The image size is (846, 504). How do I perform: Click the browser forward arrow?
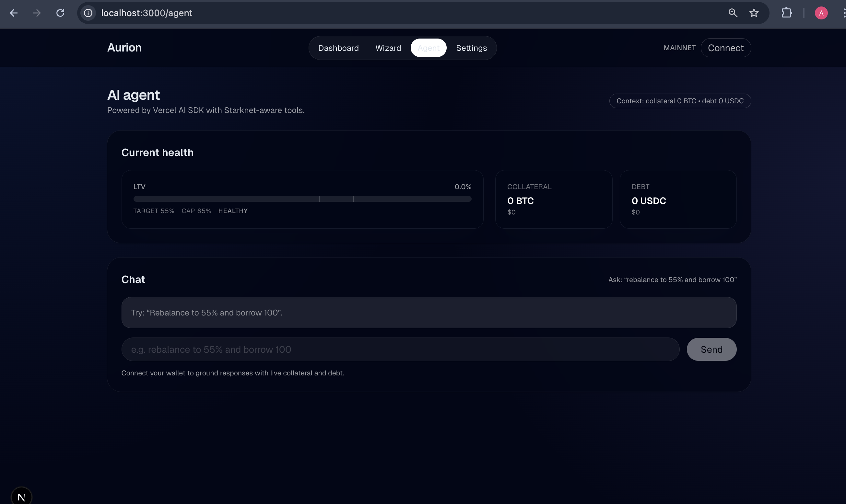tap(37, 13)
